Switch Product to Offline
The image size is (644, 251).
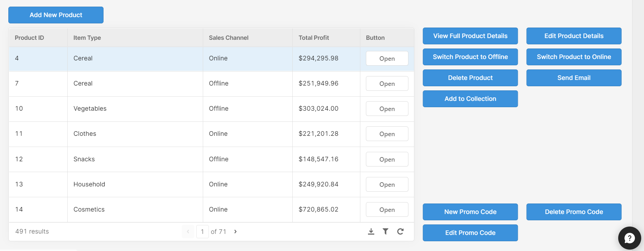click(470, 57)
